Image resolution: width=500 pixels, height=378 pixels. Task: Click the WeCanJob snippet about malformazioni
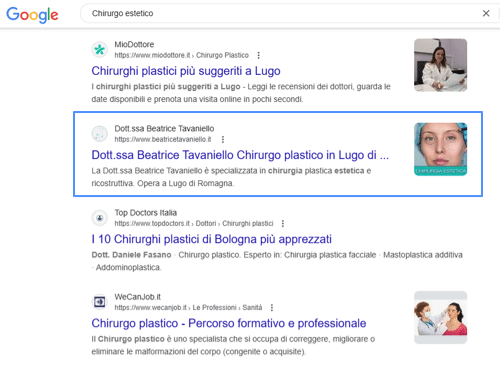[233, 345]
